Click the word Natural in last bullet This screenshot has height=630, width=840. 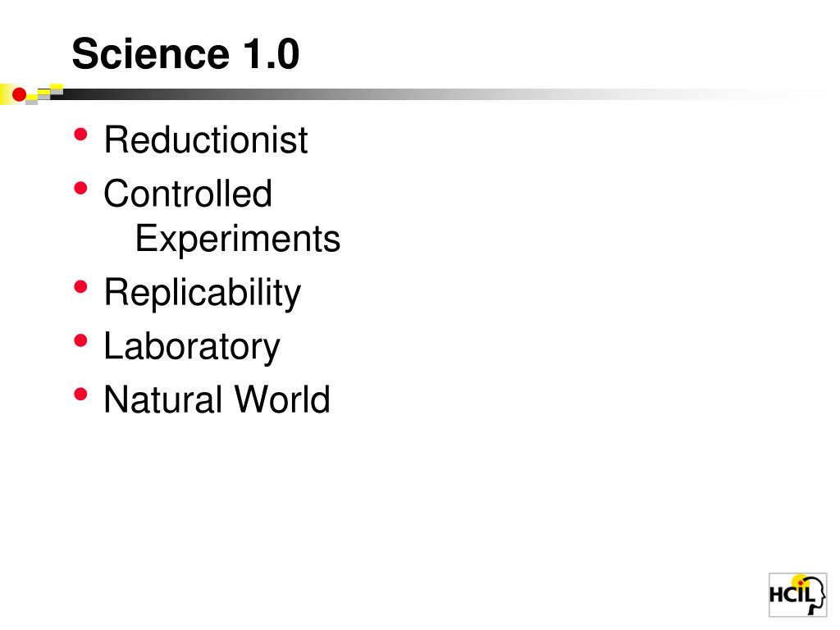163,399
